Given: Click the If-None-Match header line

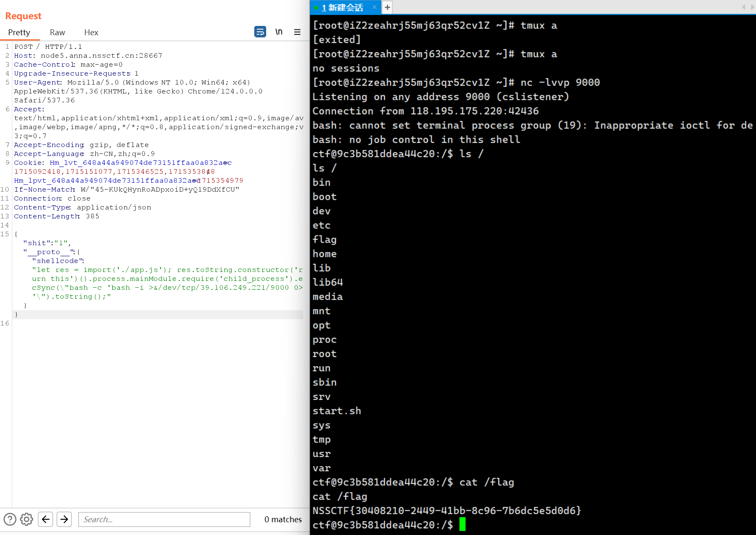Looking at the screenshot, I should point(127,190).
